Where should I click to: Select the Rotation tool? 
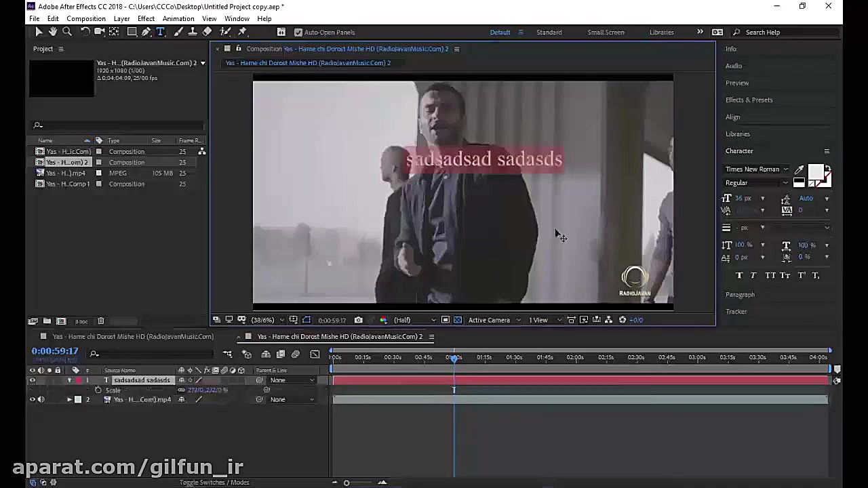click(x=85, y=32)
